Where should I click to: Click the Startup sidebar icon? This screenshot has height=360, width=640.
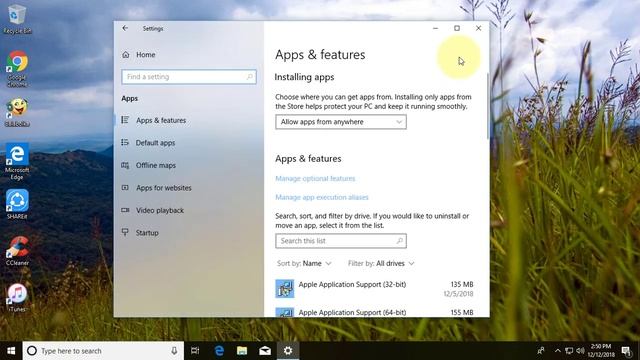[125, 232]
